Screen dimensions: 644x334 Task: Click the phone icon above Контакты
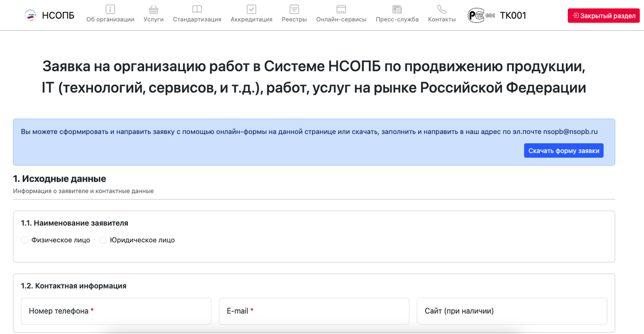[x=442, y=9]
